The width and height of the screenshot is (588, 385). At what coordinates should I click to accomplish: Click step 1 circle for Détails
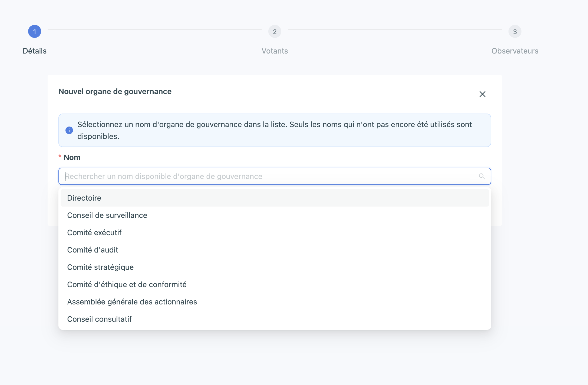coord(35,32)
